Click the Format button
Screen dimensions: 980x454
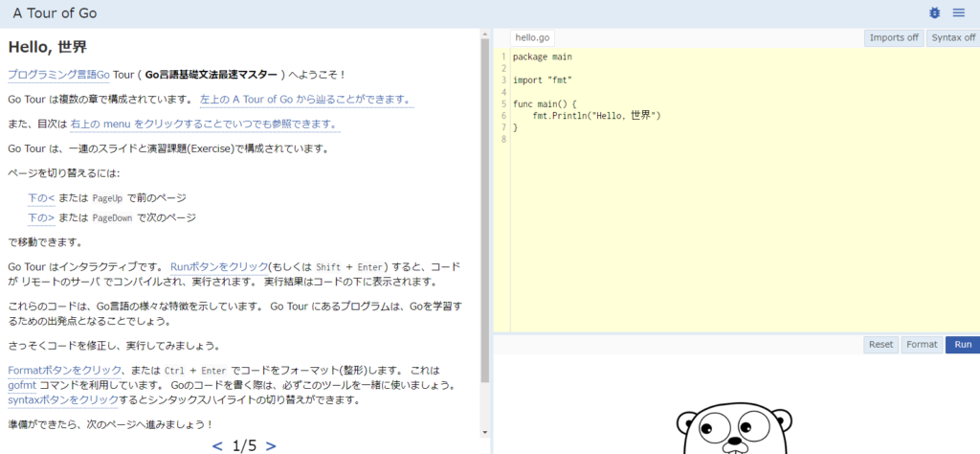pos(922,345)
